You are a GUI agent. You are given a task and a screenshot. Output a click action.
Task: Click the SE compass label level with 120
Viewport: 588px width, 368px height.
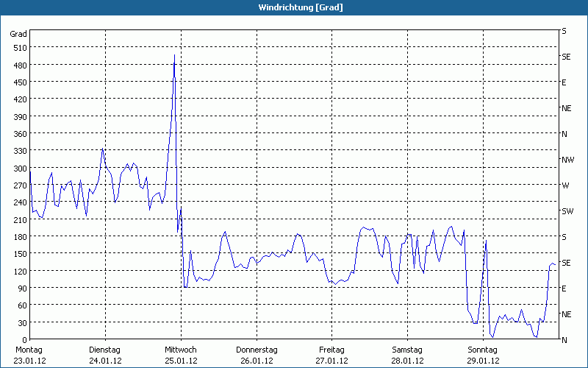(566, 263)
